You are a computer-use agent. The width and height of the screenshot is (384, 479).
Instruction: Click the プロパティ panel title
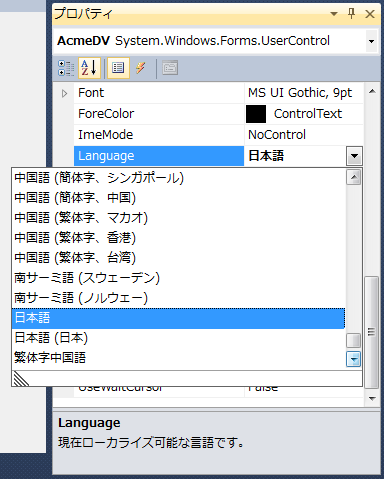(x=83, y=14)
